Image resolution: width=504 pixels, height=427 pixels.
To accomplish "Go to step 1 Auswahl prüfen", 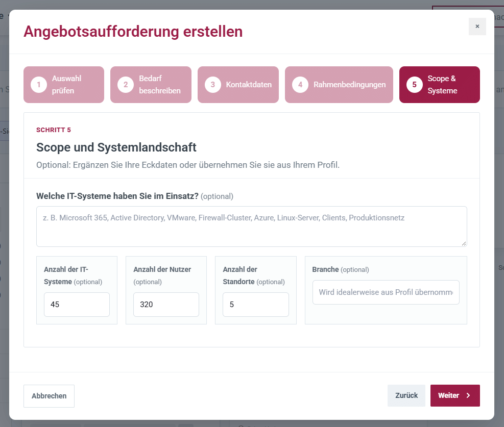I will coord(64,85).
